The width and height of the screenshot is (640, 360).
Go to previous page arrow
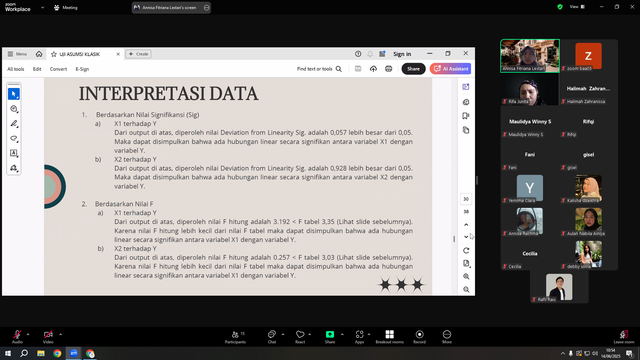466,224
